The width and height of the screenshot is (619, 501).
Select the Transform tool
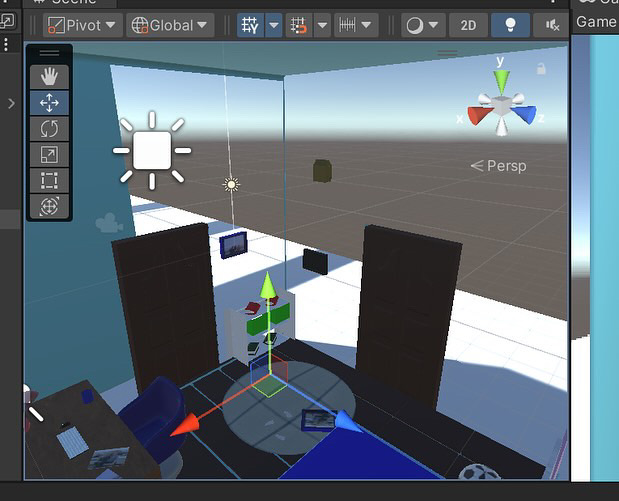click(x=49, y=206)
